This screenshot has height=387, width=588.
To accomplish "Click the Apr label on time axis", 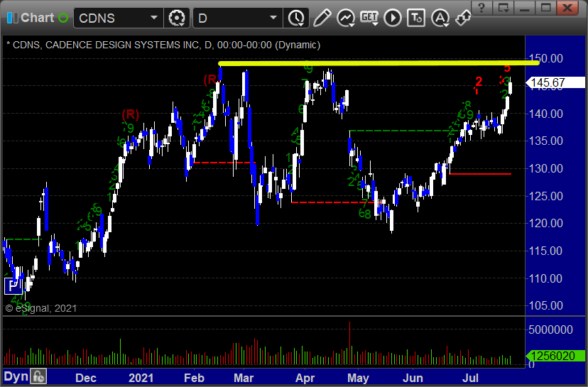I will 305,378.
